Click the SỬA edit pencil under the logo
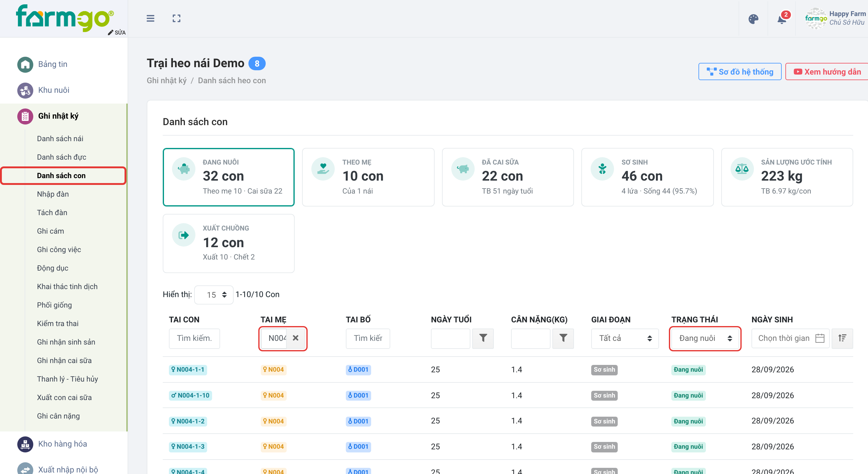Image resolution: width=868 pixels, height=474 pixels. tap(117, 32)
